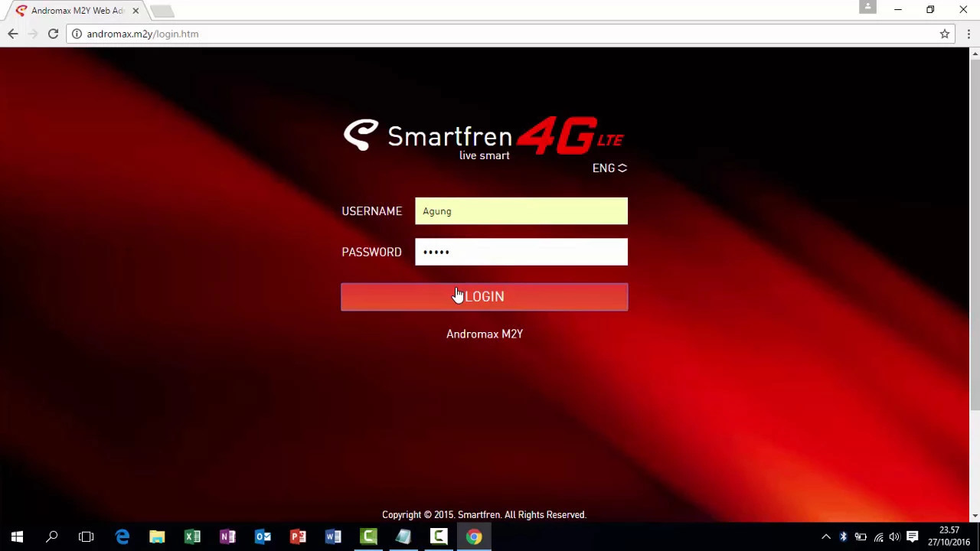Click the Chrome icon on taskbar

(x=474, y=537)
